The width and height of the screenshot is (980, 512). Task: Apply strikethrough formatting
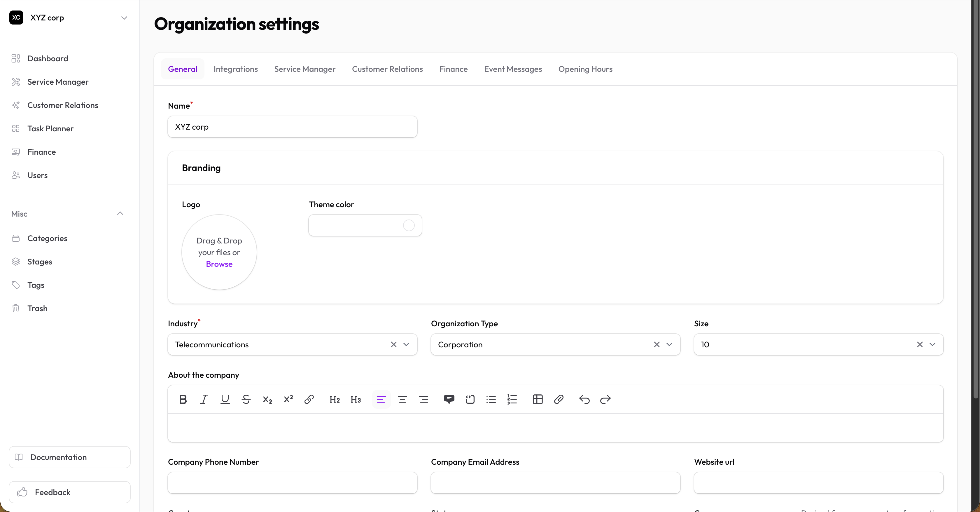(x=246, y=399)
